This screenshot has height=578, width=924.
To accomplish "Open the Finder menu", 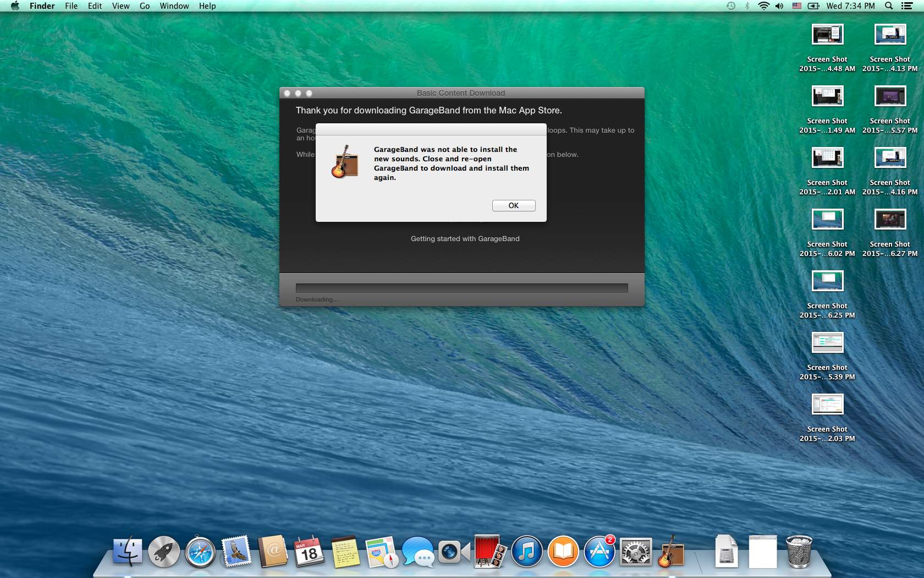I will [42, 6].
